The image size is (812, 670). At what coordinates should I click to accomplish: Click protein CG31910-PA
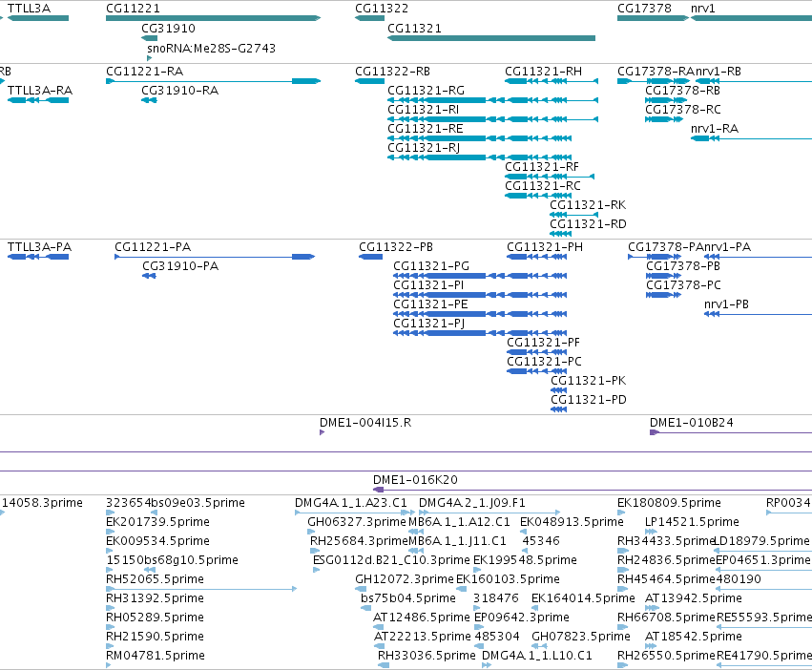point(180,266)
